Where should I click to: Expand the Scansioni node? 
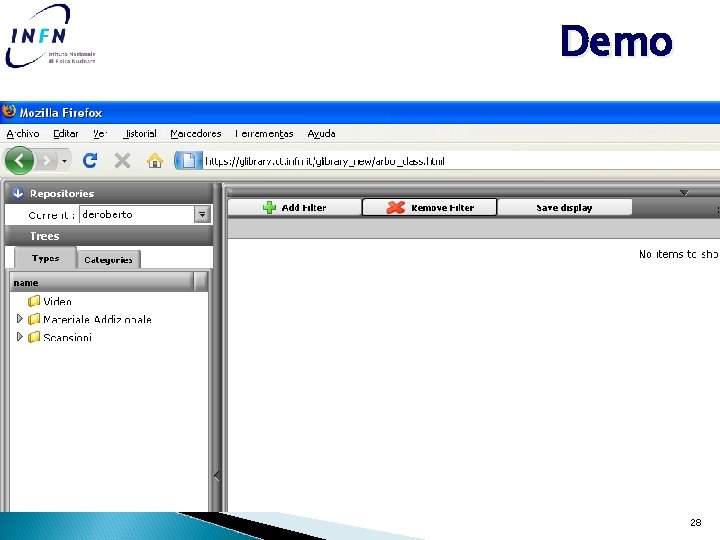[x=19, y=337]
